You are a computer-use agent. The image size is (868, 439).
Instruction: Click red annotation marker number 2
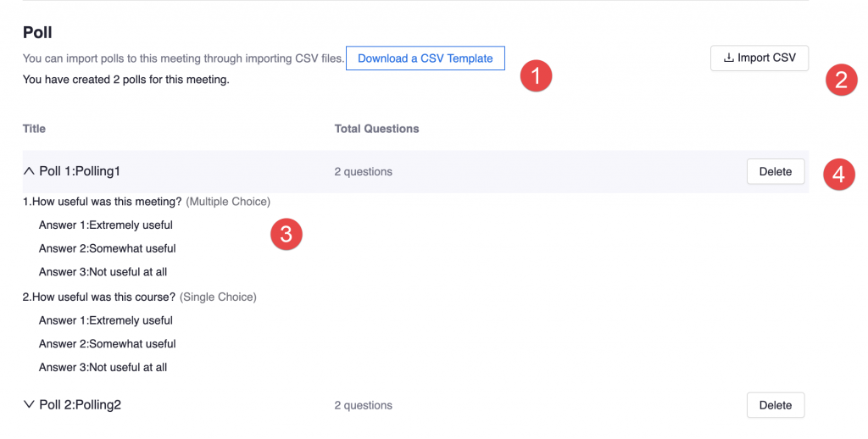coord(842,80)
